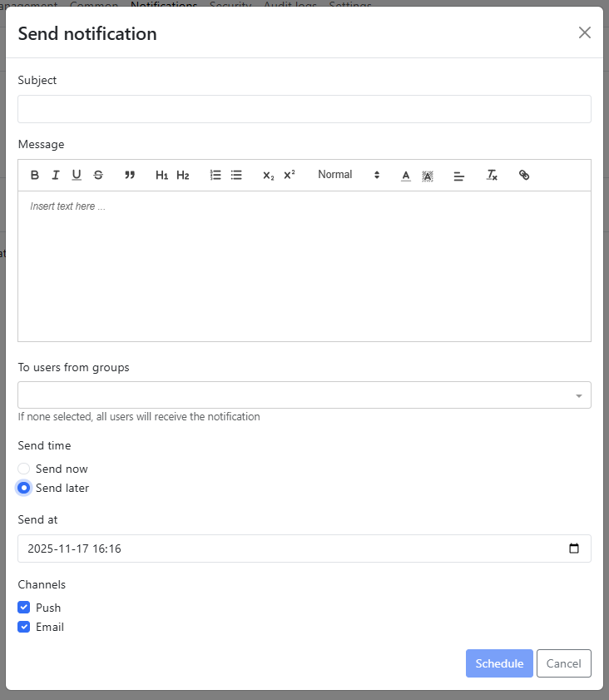
Task: Insert a numbered list
Action: point(215,176)
